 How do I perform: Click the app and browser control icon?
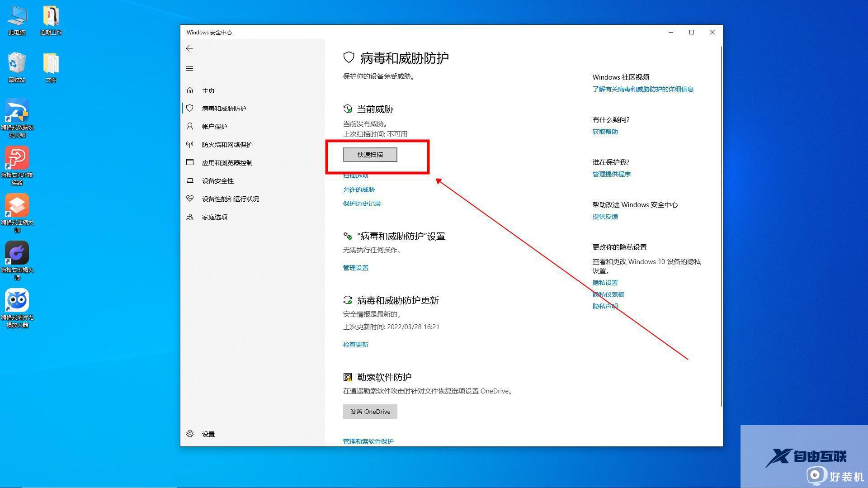click(190, 163)
